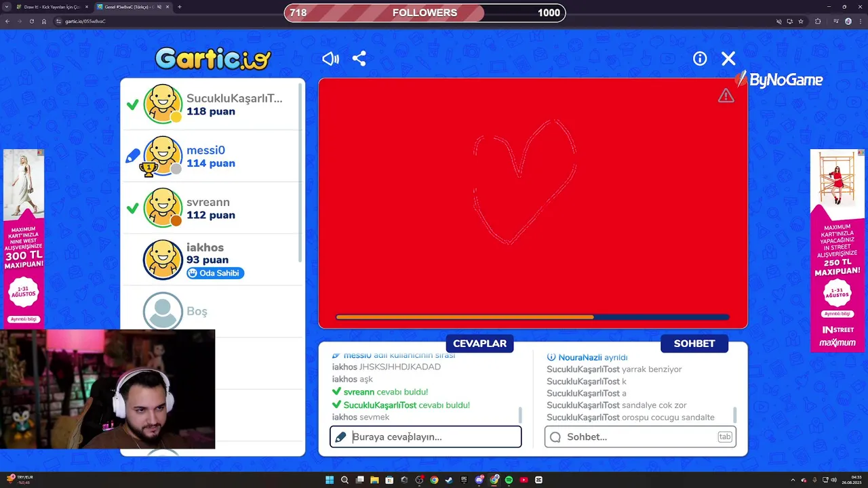Click the answers panel scrollbar
The height and width of the screenshot is (488, 868).
tap(520, 415)
